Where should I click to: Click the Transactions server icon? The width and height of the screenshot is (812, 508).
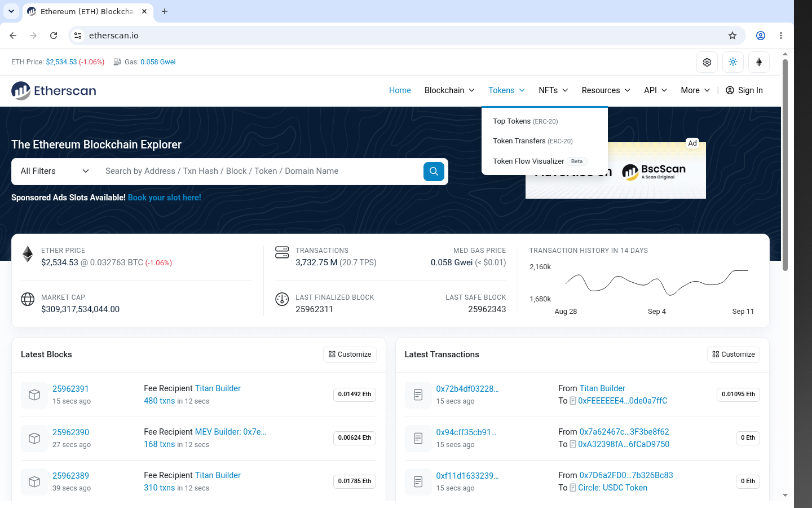(282, 252)
